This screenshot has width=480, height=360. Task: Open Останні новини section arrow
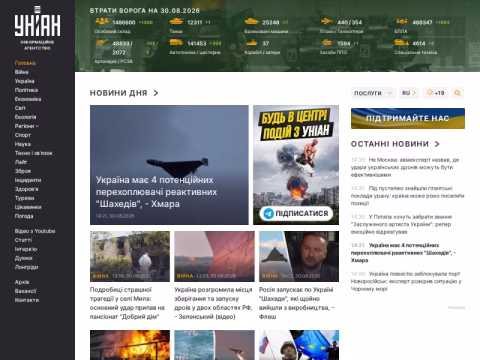coord(437,144)
